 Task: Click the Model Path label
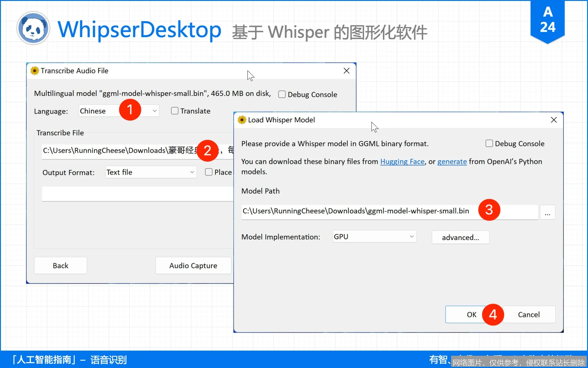click(x=260, y=191)
